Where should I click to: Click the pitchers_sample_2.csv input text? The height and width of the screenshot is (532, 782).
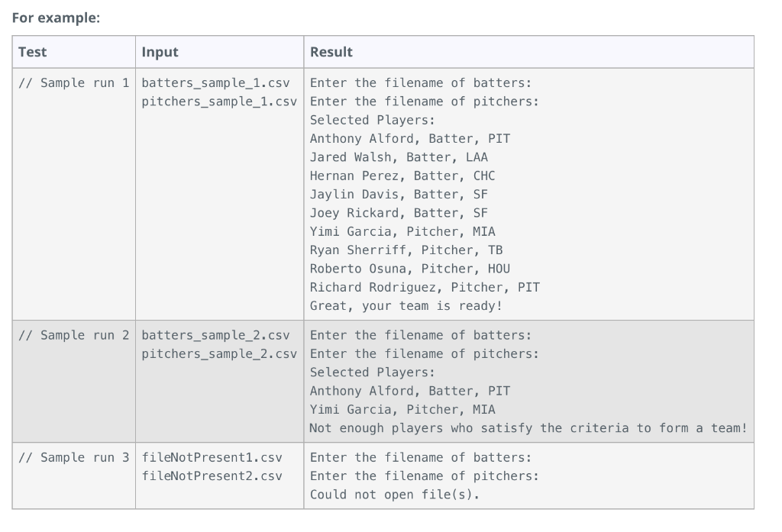pos(219,353)
